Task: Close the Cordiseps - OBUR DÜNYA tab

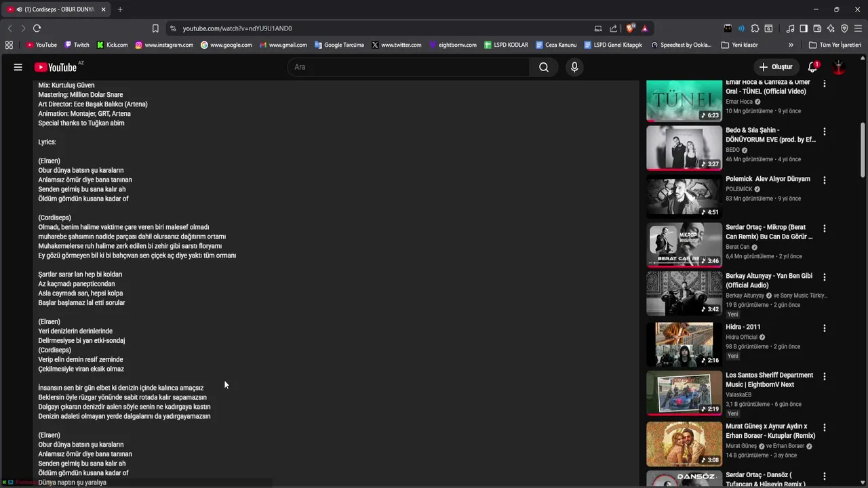Action: pos(104,9)
